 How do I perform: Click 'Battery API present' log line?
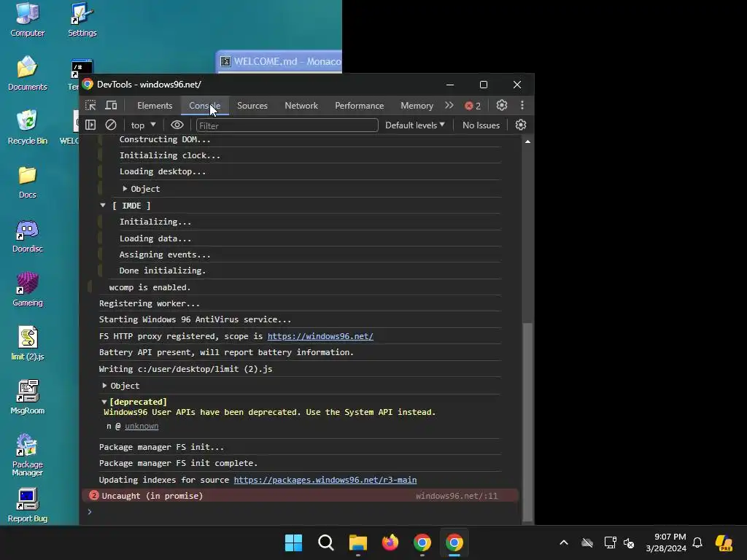click(x=226, y=352)
